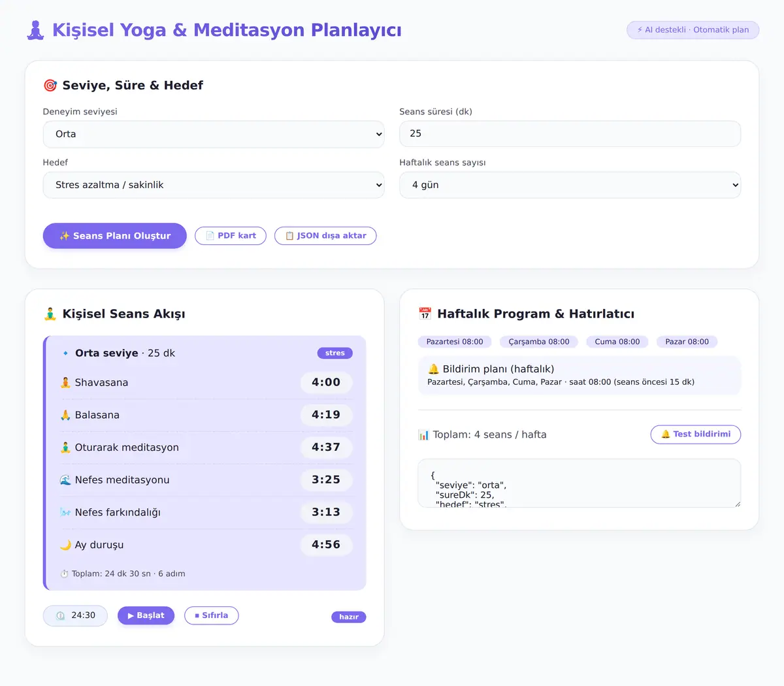Click the Toplam: 4 seans / hafta text
Viewport: 784px width, 686px height.
[489, 435]
